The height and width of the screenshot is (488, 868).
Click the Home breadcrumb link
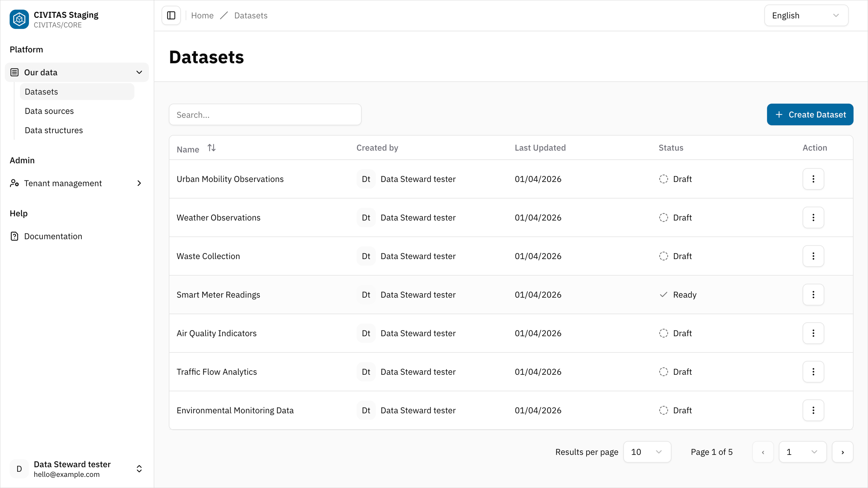[x=202, y=15]
